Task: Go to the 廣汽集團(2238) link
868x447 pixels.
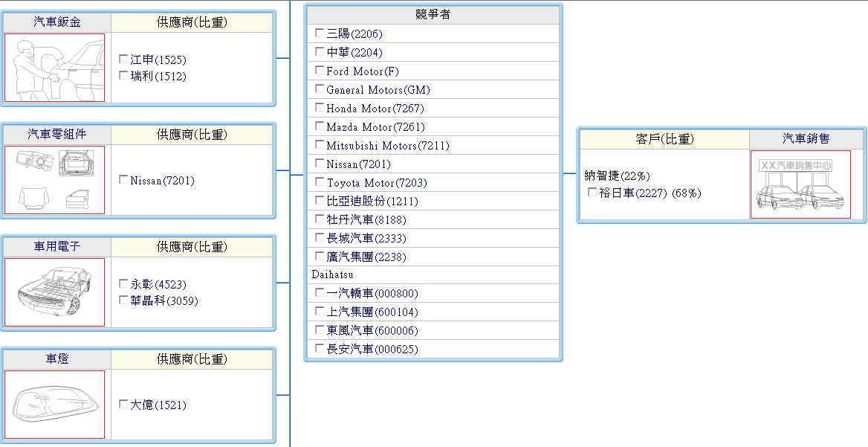Action: pos(366,257)
